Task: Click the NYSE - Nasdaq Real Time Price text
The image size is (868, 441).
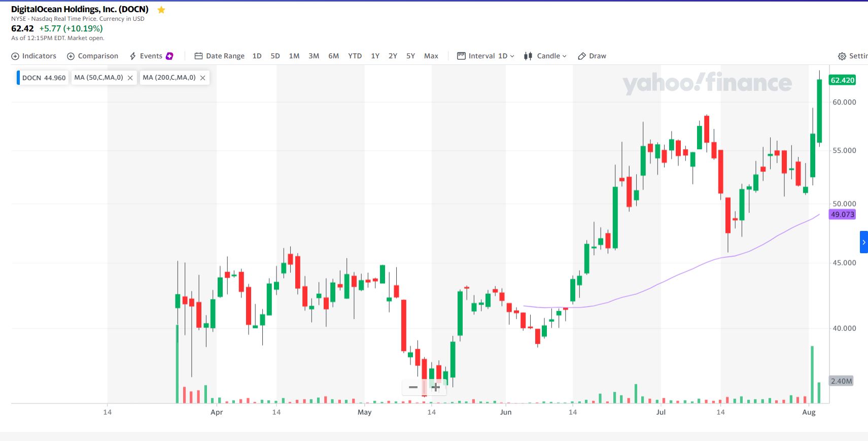Action: click(78, 19)
